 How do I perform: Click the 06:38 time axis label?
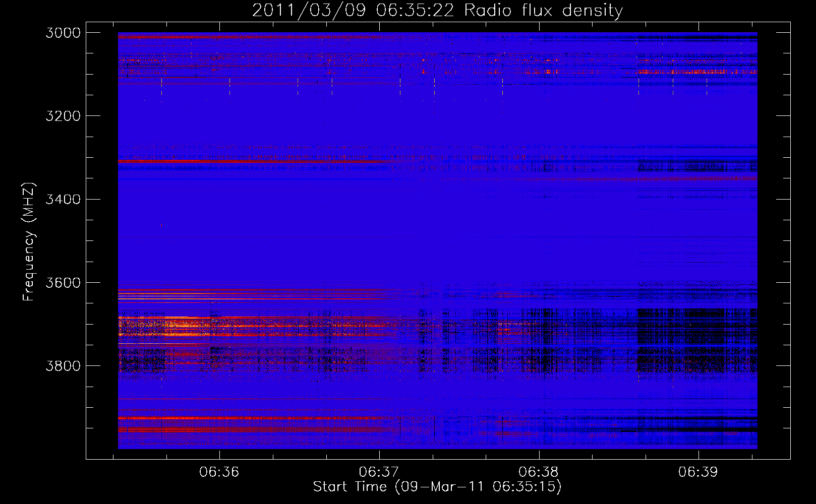coord(539,472)
